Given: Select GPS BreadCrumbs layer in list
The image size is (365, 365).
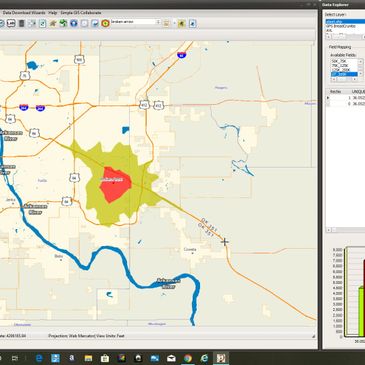Looking at the screenshot, I should (x=341, y=26).
